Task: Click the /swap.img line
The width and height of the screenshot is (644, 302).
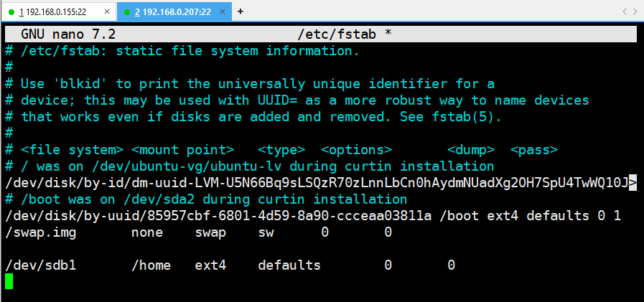Action: [x=198, y=232]
